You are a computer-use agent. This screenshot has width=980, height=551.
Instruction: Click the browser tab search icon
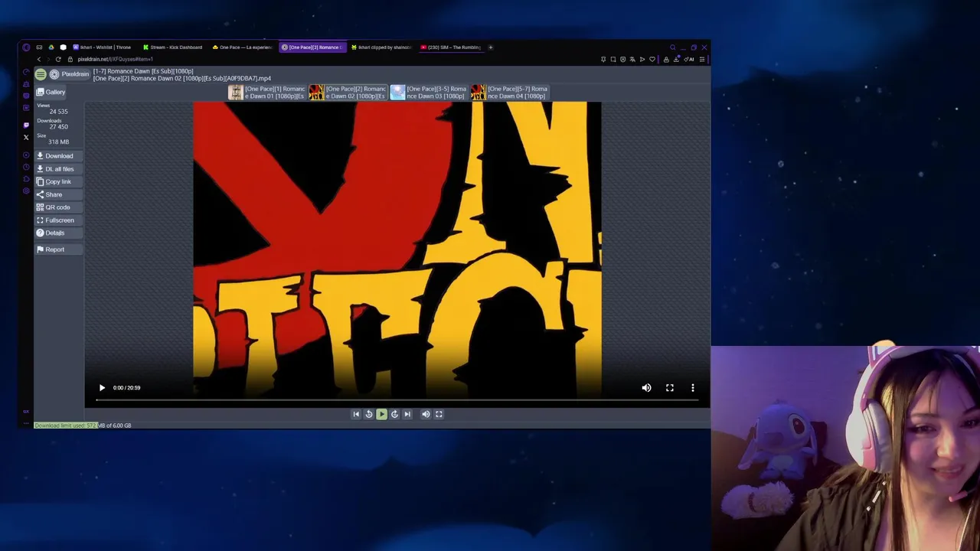pyautogui.click(x=673, y=47)
